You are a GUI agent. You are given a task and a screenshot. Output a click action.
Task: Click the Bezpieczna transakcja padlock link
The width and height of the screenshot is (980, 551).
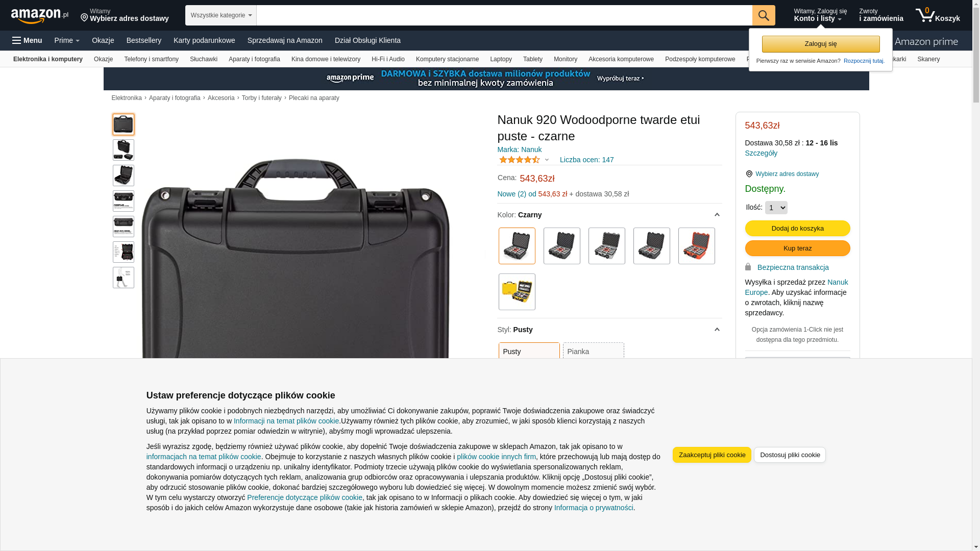793,267
